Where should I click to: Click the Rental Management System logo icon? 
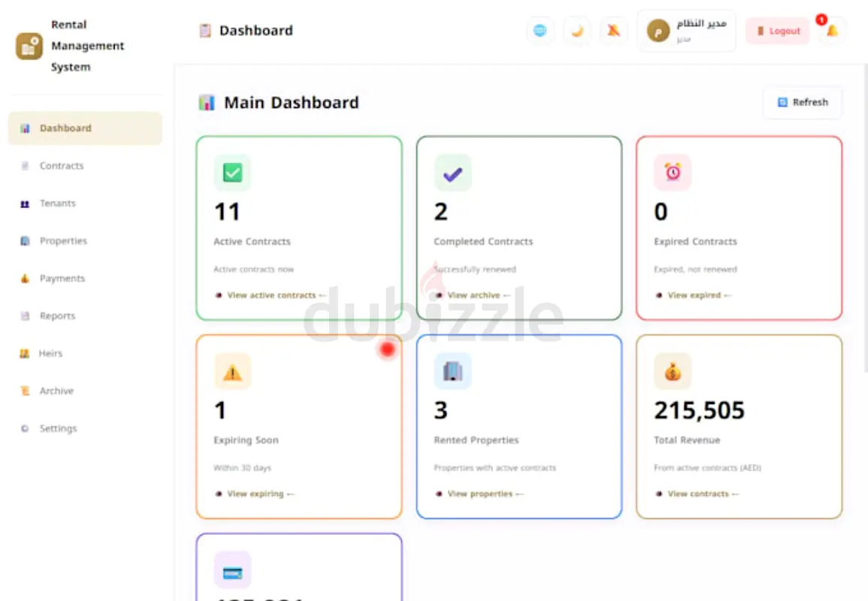tap(29, 46)
